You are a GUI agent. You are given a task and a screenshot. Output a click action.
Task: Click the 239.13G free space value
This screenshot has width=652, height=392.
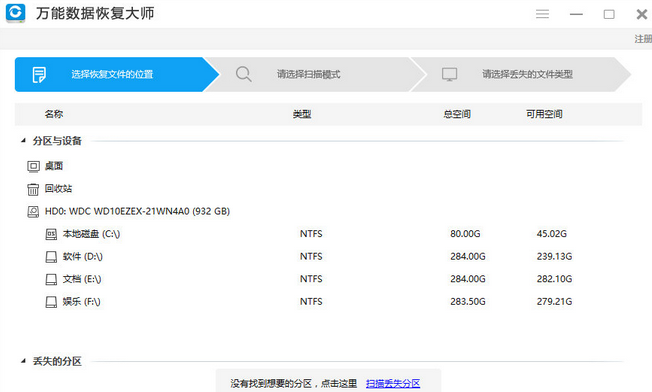click(x=554, y=256)
